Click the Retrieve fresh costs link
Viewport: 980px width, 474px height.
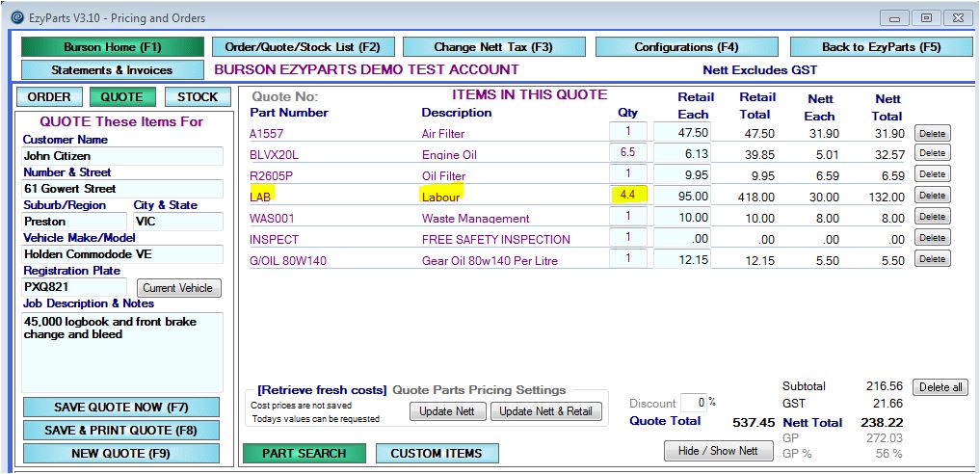[x=322, y=390]
